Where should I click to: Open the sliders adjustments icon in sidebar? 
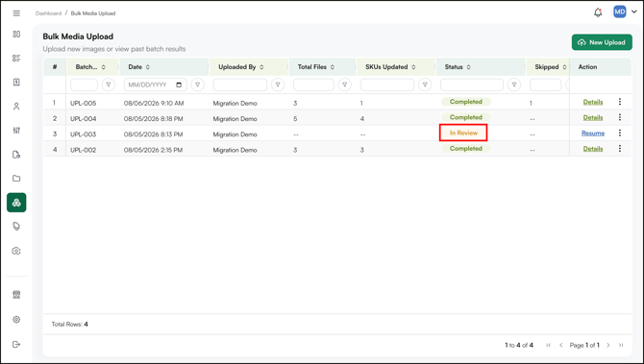[16, 131]
